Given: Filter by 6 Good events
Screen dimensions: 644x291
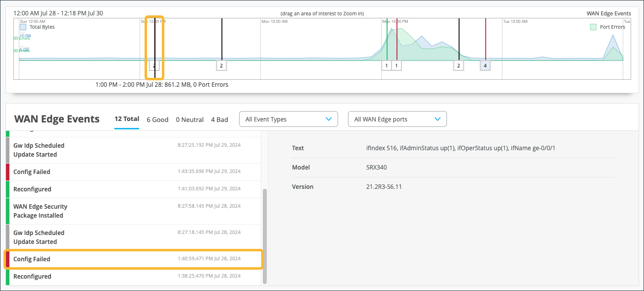Looking at the screenshot, I should click(157, 119).
